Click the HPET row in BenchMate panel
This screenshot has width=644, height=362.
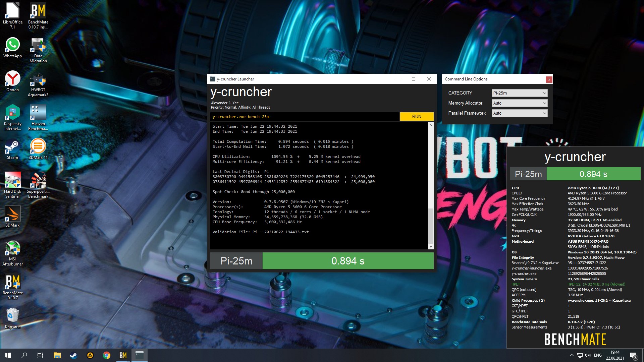tap(568, 284)
